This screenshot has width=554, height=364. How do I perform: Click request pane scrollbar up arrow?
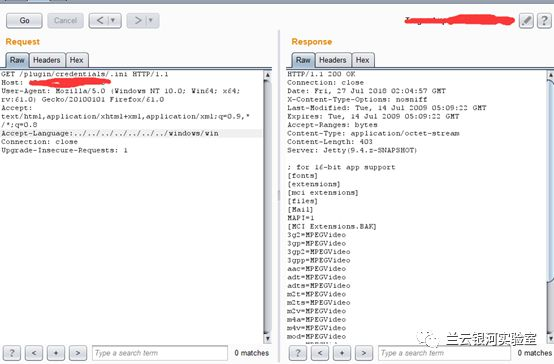point(267,75)
